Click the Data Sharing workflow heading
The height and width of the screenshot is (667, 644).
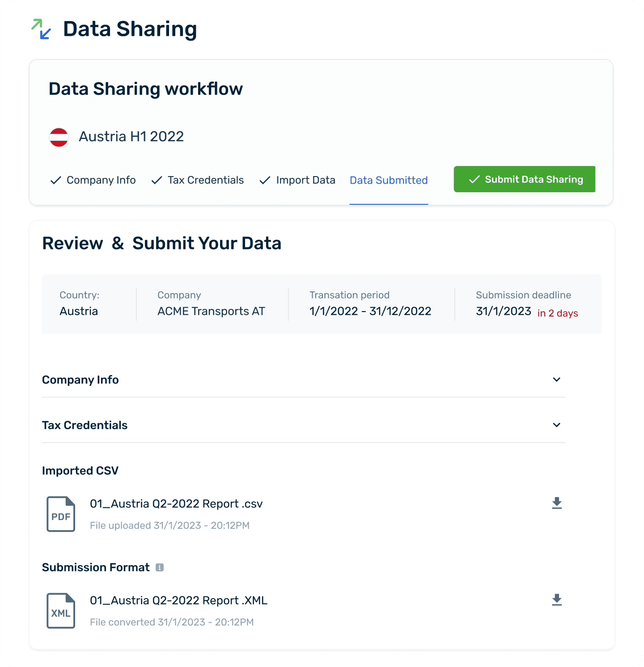[146, 89]
